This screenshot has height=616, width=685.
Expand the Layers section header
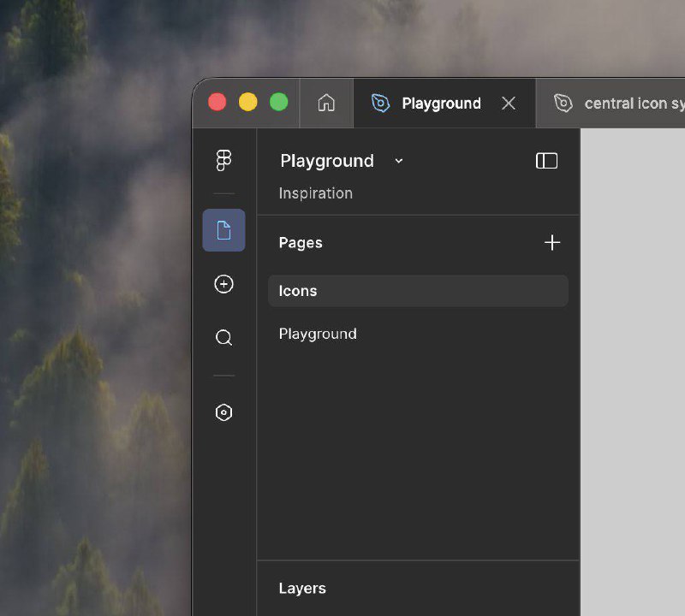pos(302,589)
